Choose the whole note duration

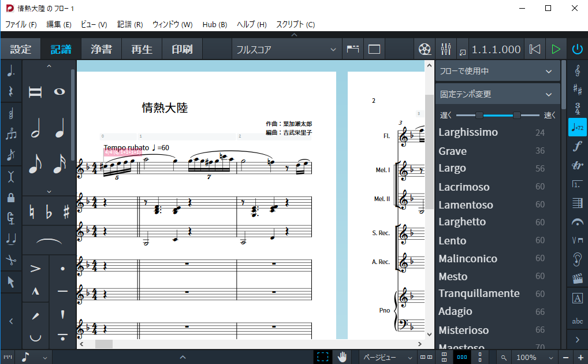pyautogui.click(x=59, y=91)
